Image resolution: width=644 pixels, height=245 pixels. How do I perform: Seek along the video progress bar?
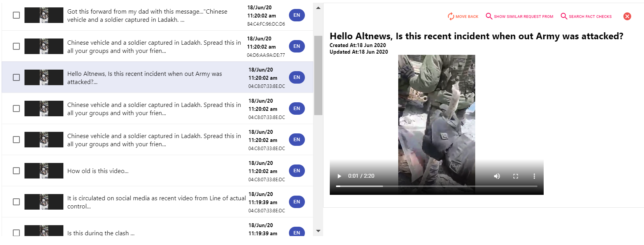(436, 186)
